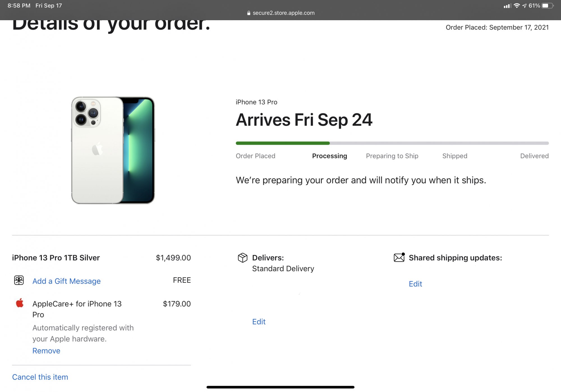Screen dimensions: 561x392
Task: Click the red AppleCare+ logo icon
Action: click(x=20, y=303)
